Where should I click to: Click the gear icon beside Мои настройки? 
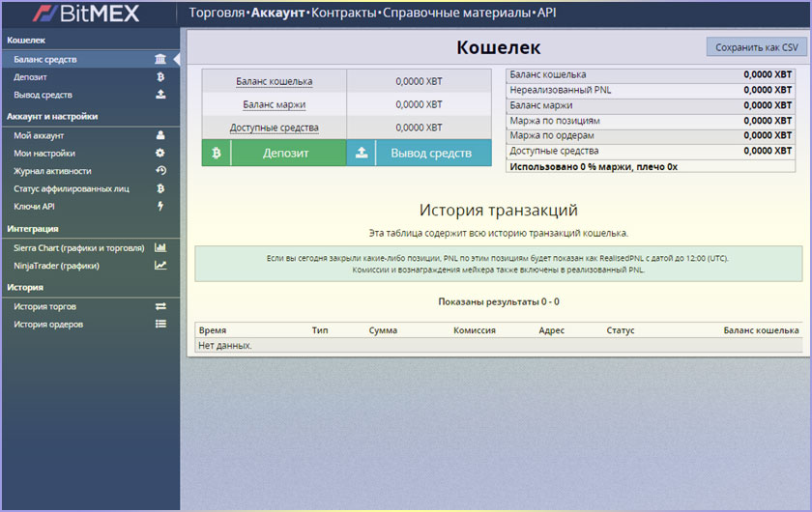160,153
